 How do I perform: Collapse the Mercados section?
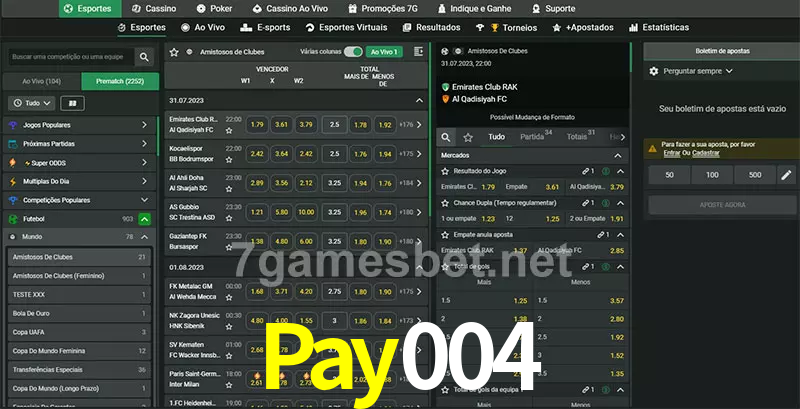click(618, 156)
